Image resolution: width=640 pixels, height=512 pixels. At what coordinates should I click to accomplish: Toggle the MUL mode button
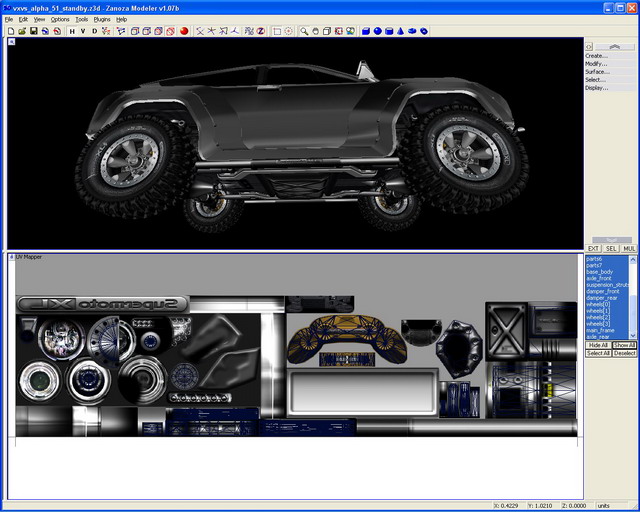629,248
